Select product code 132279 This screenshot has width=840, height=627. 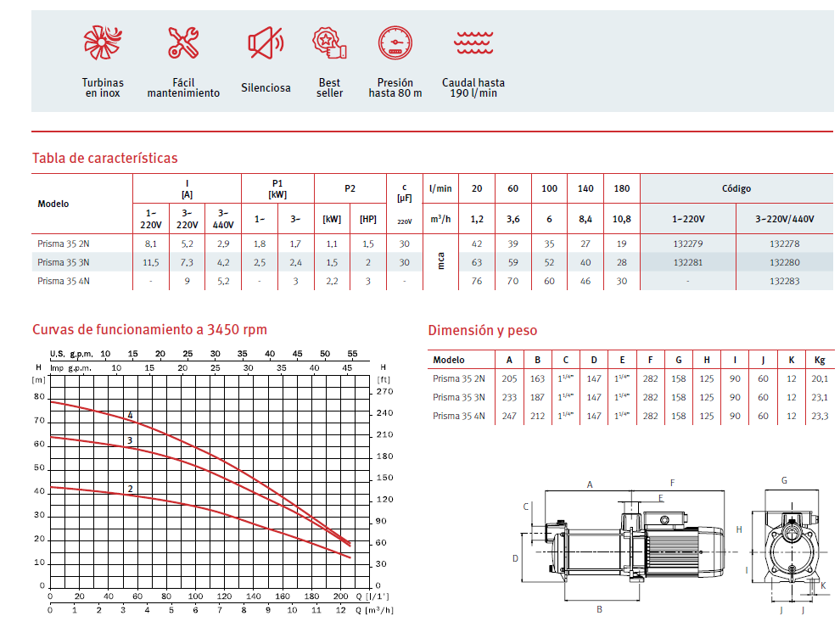pos(687,244)
